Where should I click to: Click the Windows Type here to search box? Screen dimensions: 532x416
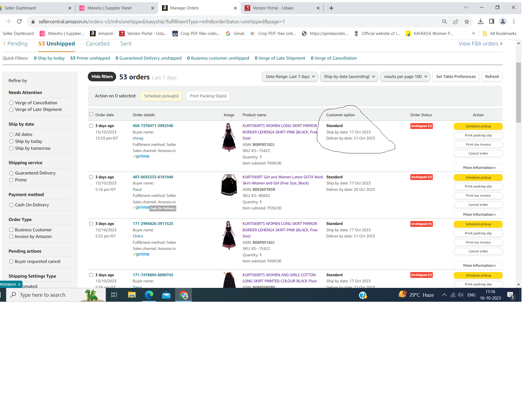(55, 295)
